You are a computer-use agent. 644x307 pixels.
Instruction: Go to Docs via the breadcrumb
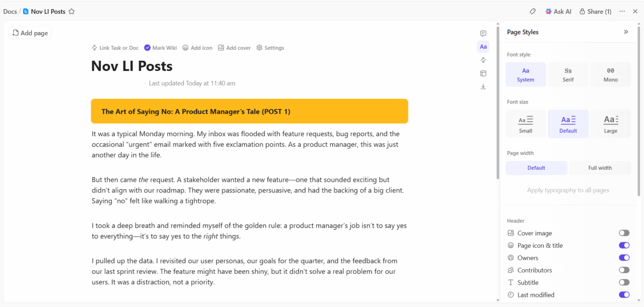10,11
